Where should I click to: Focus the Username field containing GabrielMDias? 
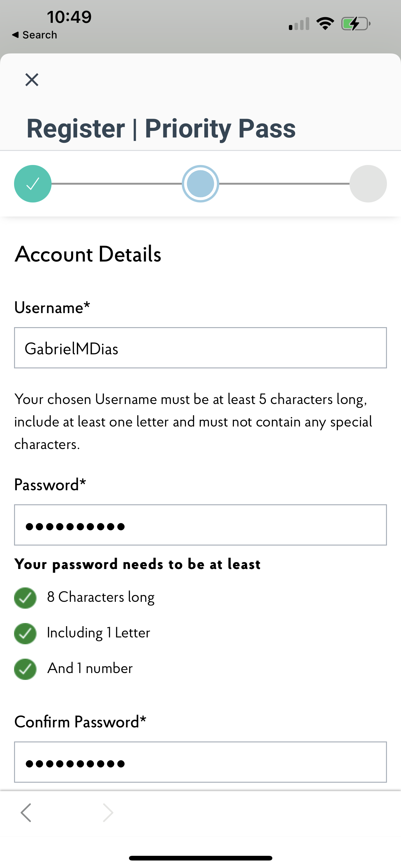coord(200,348)
